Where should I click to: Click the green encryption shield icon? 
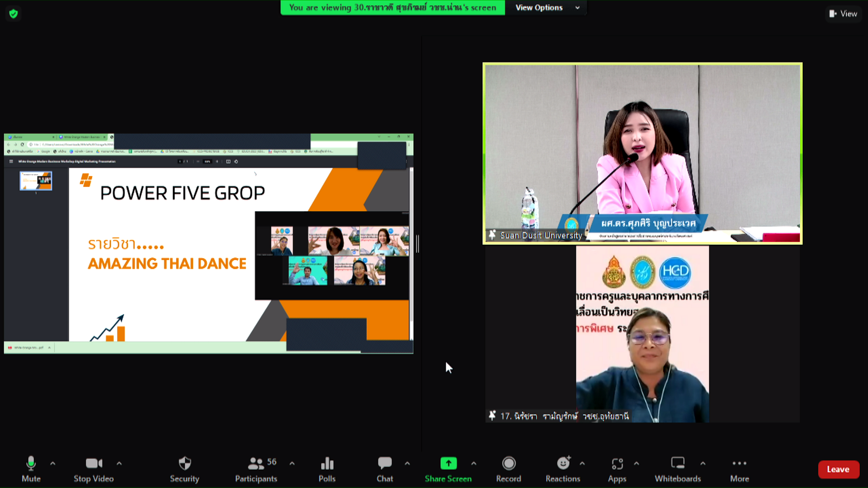(14, 14)
